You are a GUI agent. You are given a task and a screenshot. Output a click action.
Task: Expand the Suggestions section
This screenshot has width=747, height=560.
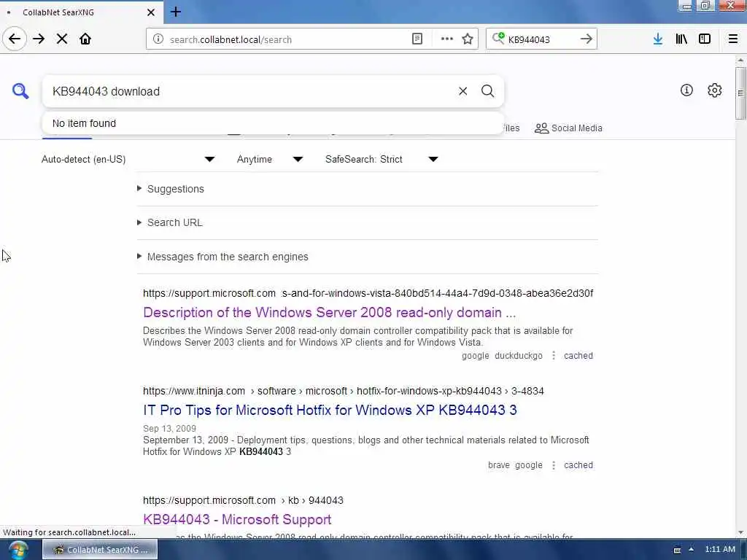pos(175,189)
